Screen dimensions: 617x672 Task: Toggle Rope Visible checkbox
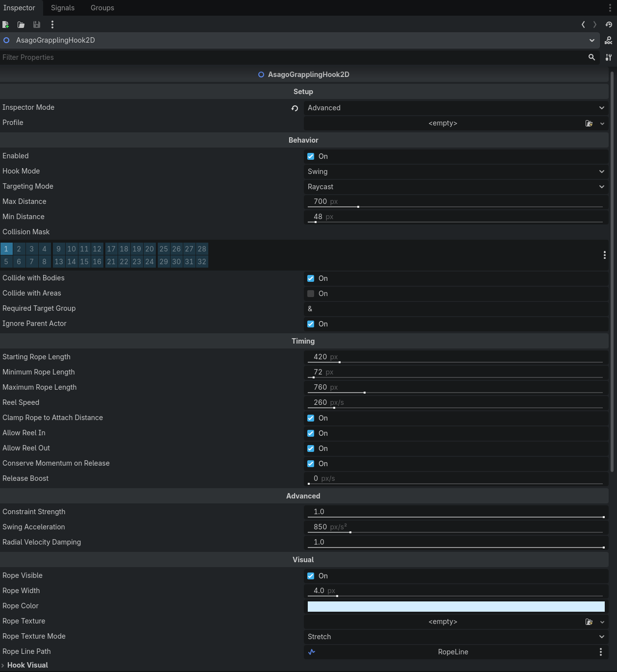[x=311, y=576]
